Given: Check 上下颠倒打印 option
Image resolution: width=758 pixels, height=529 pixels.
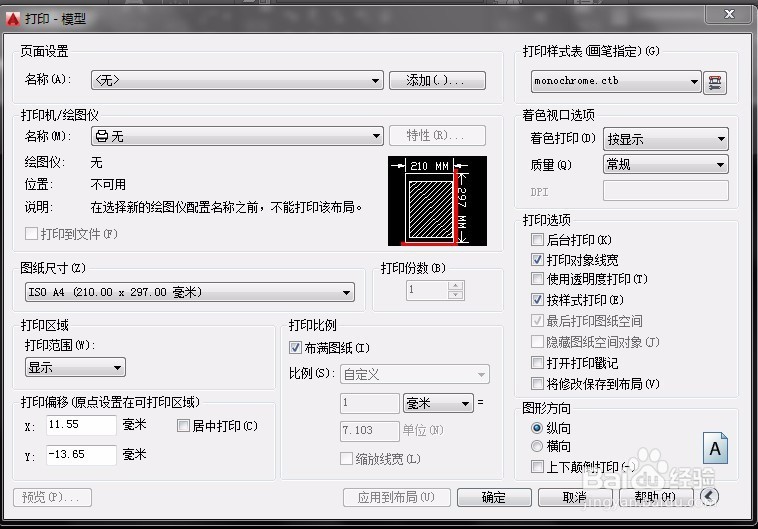Looking at the screenshot, I should tap(537, 467).
